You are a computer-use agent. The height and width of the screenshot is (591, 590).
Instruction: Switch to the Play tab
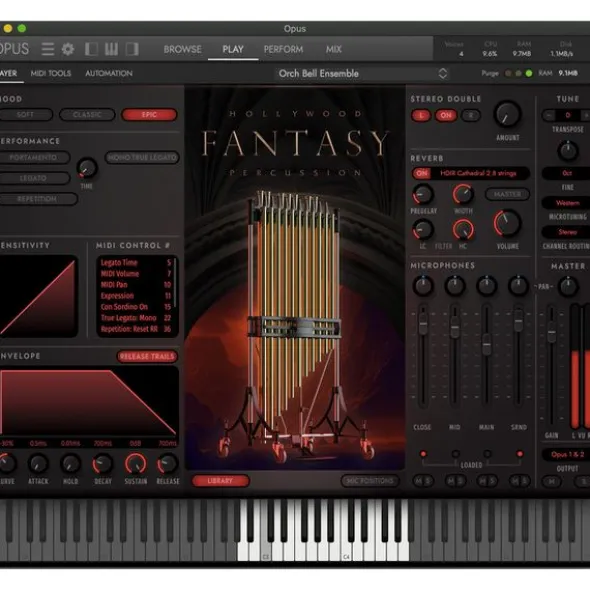point(233,49)
